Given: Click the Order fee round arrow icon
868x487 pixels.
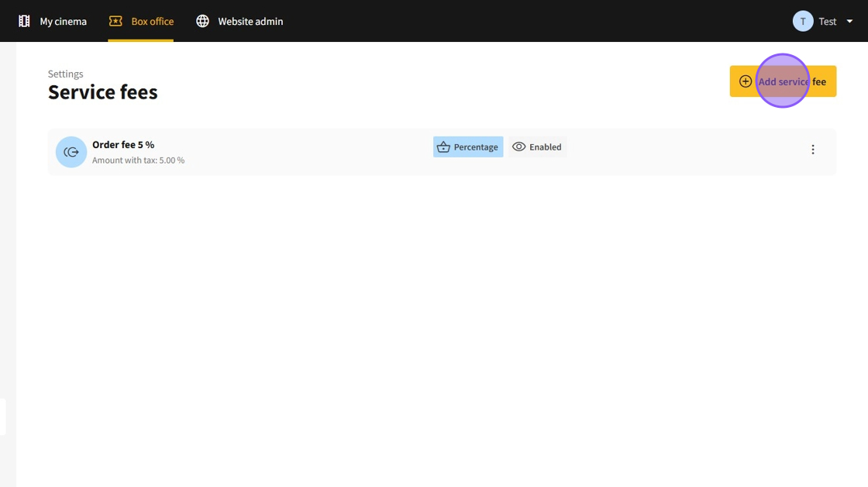Looking at the screenshot, I should click(x=71, y=152).
